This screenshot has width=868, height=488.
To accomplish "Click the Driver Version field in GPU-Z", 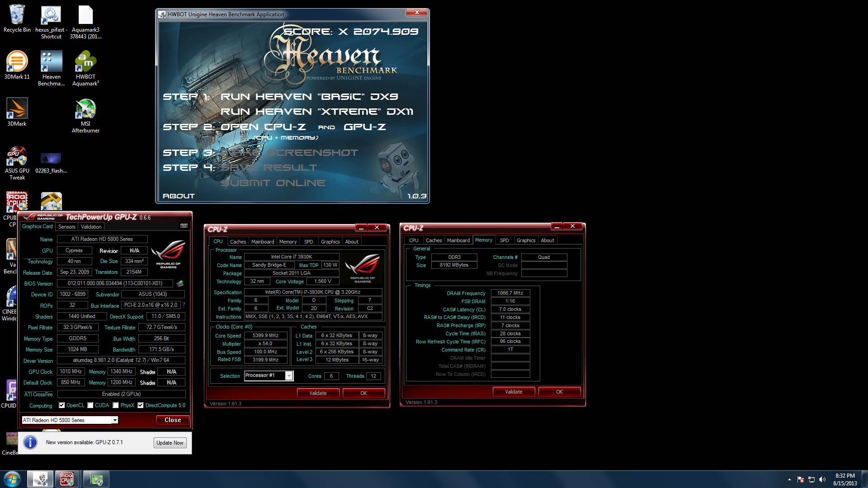I will point(121,361).
